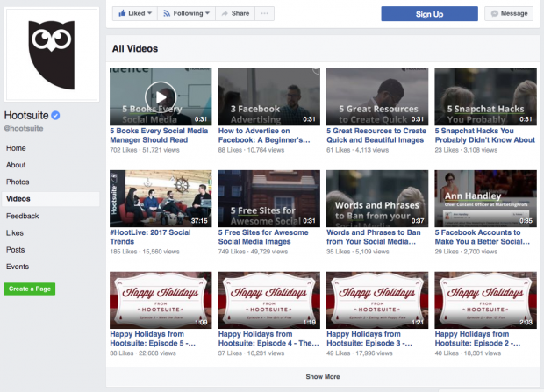This screenshot has height=392, width=544.
Task: Open 5 Free Sites for Awesome link
Action: [x=263, y=237]
